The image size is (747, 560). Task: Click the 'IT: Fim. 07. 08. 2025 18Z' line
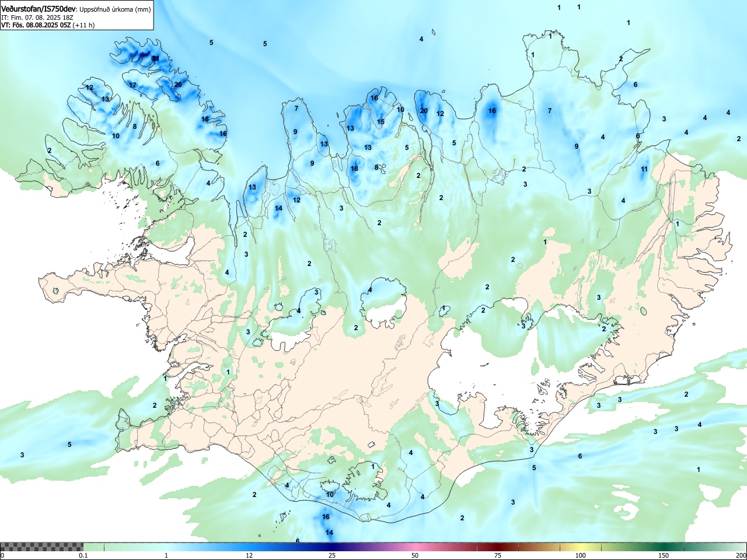coord(37,17)
